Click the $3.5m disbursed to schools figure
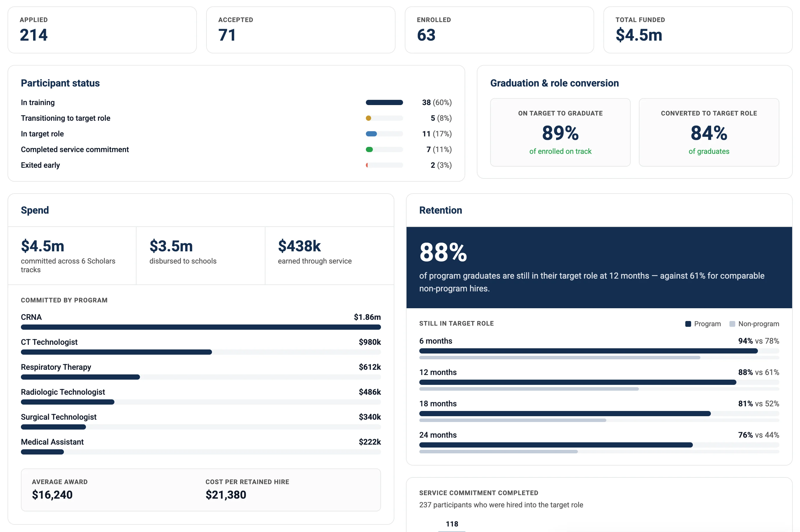The width and height of the screenshot is (800, 532). 171,246
